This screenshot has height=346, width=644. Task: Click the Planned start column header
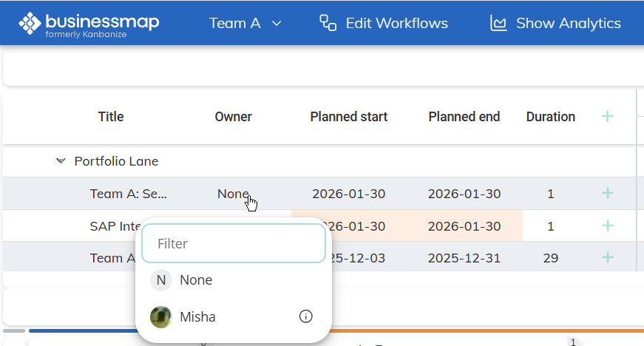[348, 117]
